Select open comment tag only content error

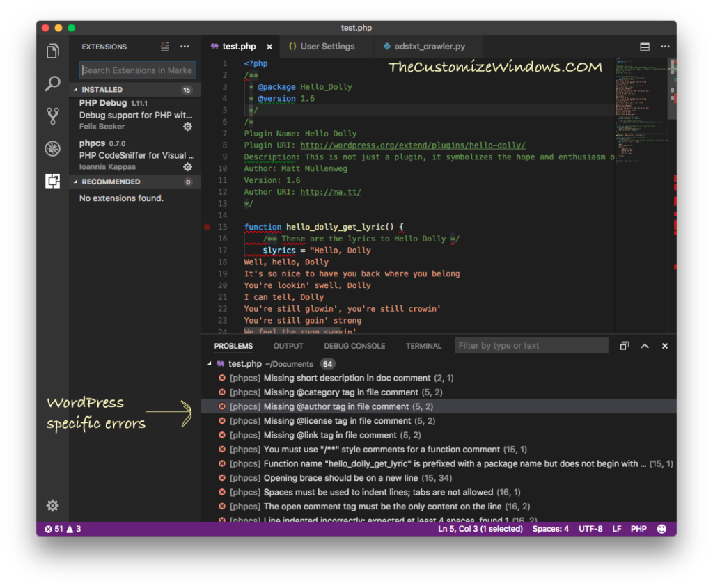439,506
